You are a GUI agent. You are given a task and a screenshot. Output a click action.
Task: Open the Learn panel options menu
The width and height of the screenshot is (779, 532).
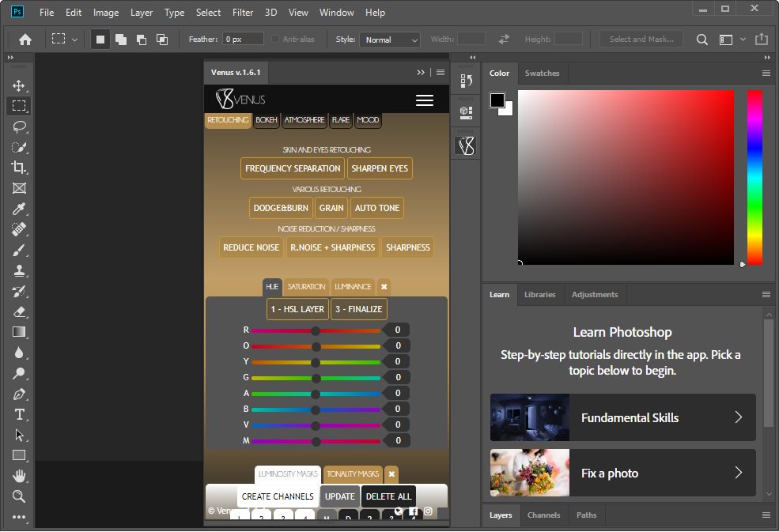766,295
